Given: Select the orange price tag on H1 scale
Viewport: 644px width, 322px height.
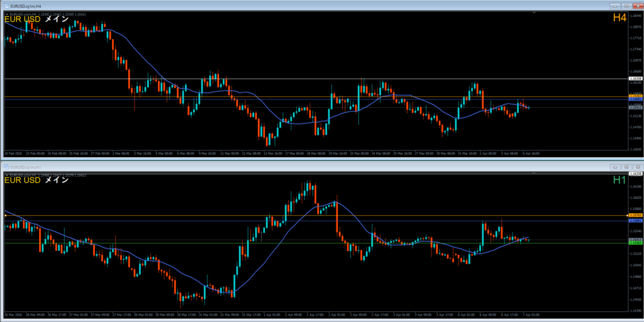Looking at the screenshot, I should [635, 216].
